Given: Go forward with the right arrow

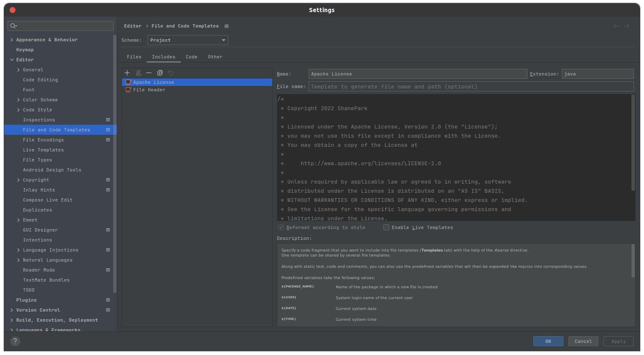Looking at the screenshot, I should (x=627, y=26).
